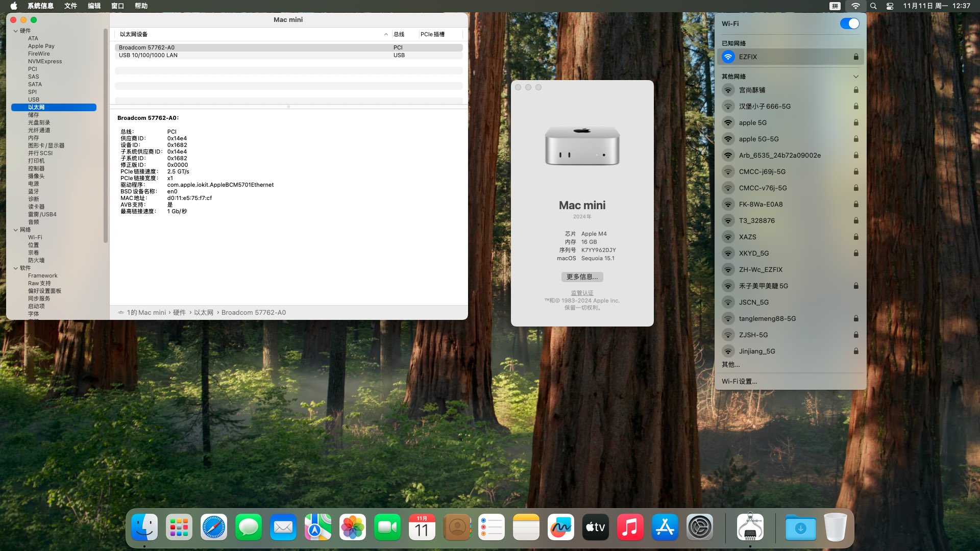Viewport: 980px width, 551px height.
Task: Launch Safari from the Dock
Action: 214,527
